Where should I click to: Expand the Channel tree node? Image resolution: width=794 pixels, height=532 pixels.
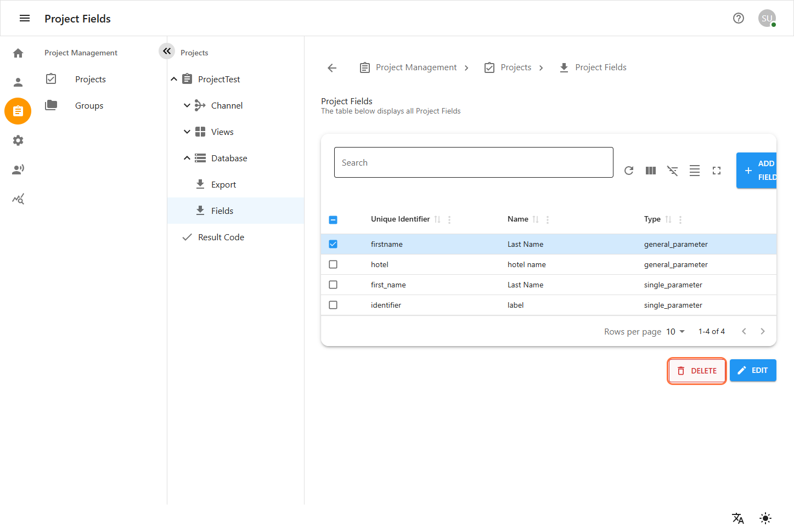187,105
